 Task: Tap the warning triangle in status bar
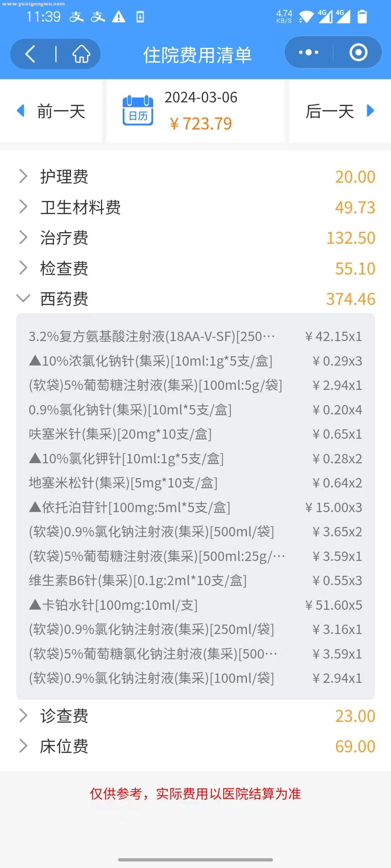[x=118, y=17]
